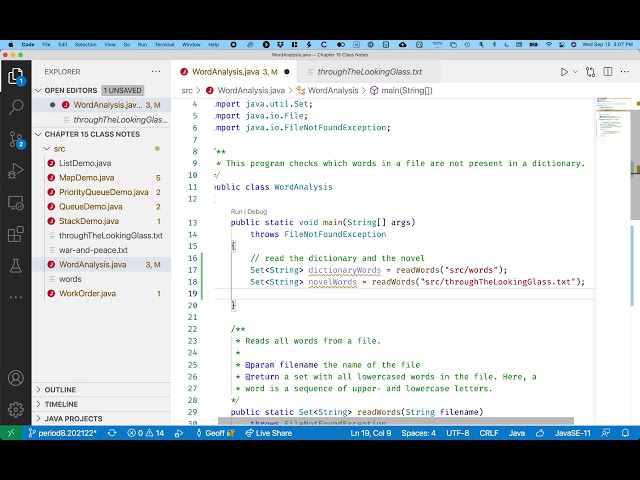Open PriorityQueueDemo.java in explorer
Image resolution: width=640 pixels, height=480 pixels.
103,192
